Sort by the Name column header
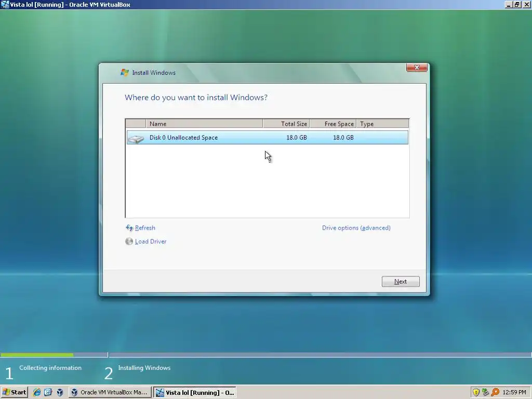The height and width of the screenshot is (399, 532). pyautogui.click(x=204, y=124)
